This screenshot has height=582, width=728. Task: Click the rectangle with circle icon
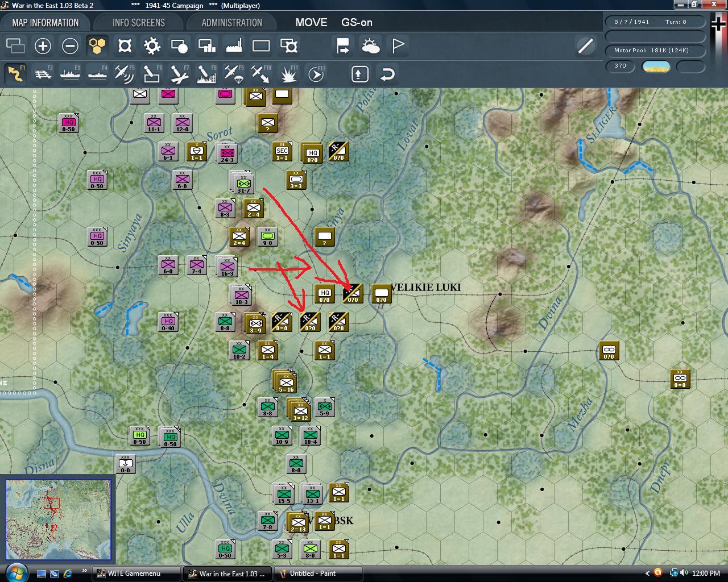point(179,46)
